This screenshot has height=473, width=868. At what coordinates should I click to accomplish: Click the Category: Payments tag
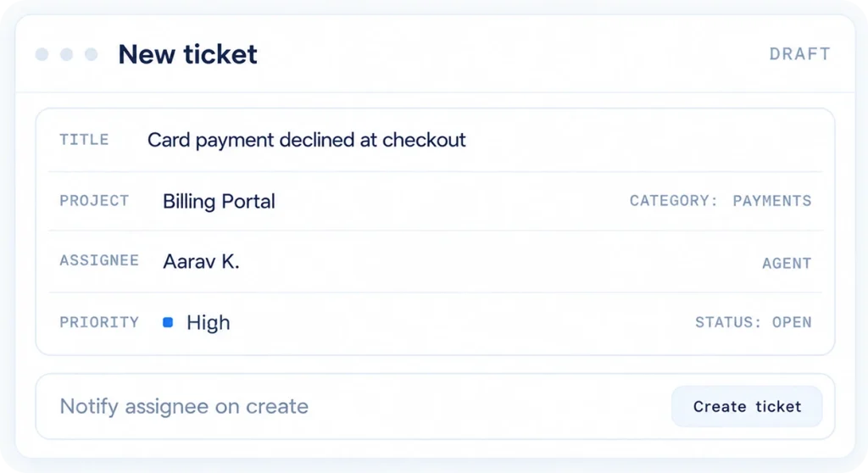pyautogui.click(x=721, y=201)
